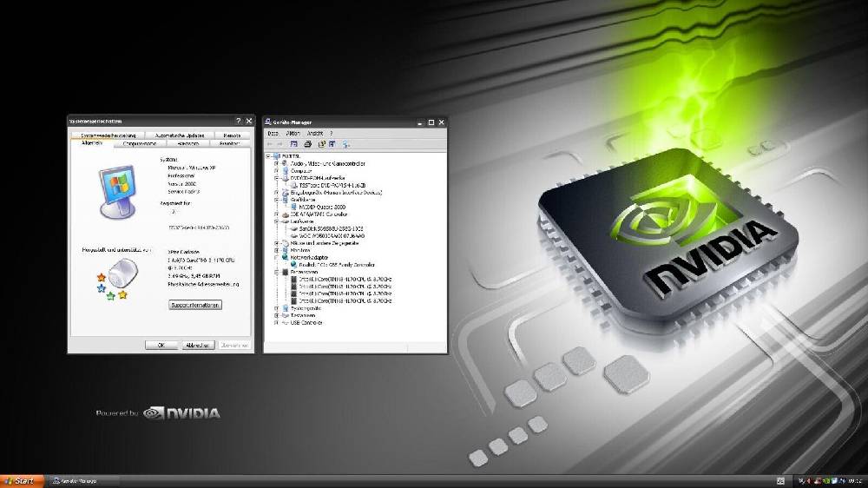The width and height of the screenshot is (868, 488).
Task: Open Properties via the Geräte-Manager toolbar icon
Action: [322, 144]
